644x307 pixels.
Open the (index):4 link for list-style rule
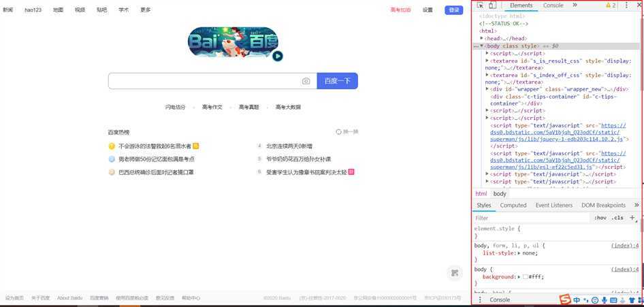click(x=625, y=246)
